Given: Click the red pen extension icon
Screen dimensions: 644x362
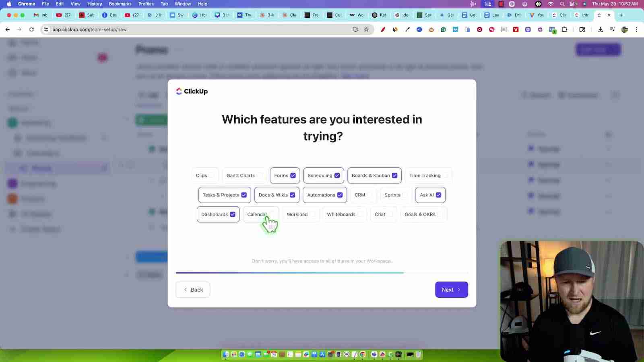Looking at the screenshot, I should 383,29.
